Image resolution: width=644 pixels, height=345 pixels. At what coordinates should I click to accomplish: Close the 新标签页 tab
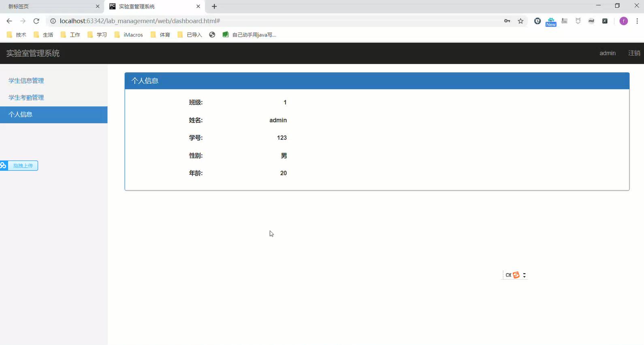pyautogui.click(x=98, y=6)
